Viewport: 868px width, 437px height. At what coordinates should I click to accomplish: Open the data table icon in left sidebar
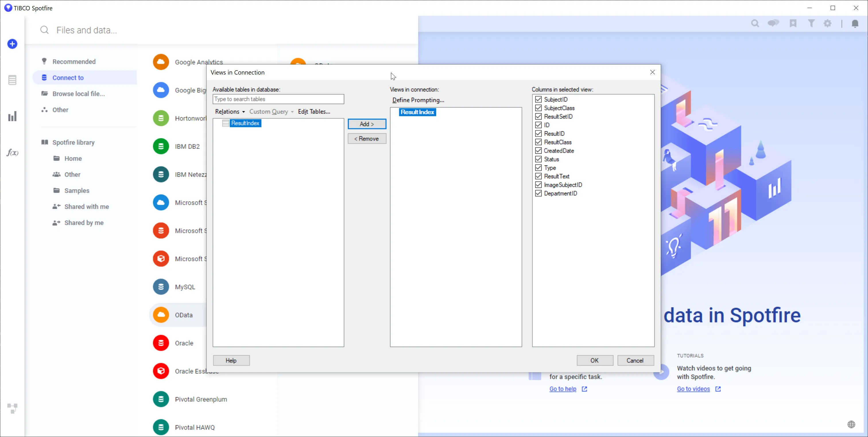tap(12, 80)
